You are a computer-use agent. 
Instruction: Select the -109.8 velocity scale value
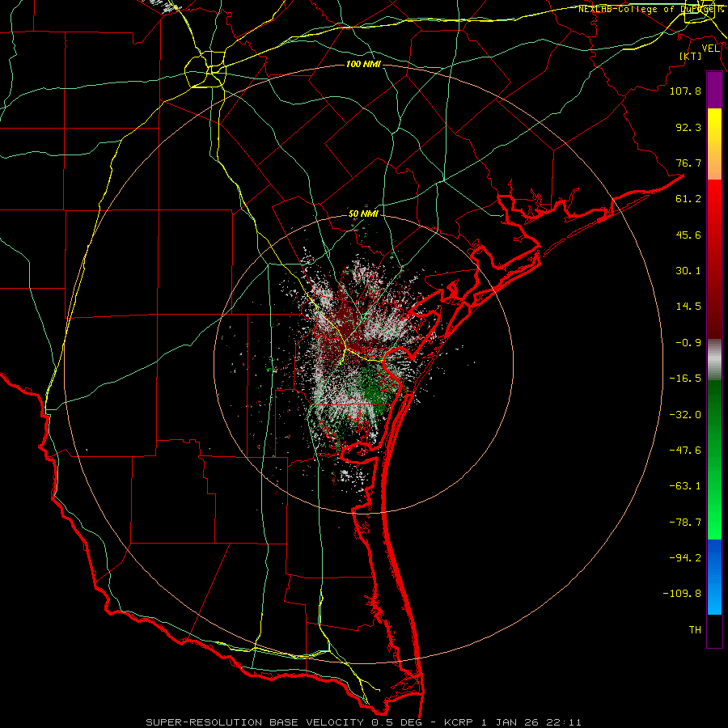pyautogui.click(x=682, y=594)
